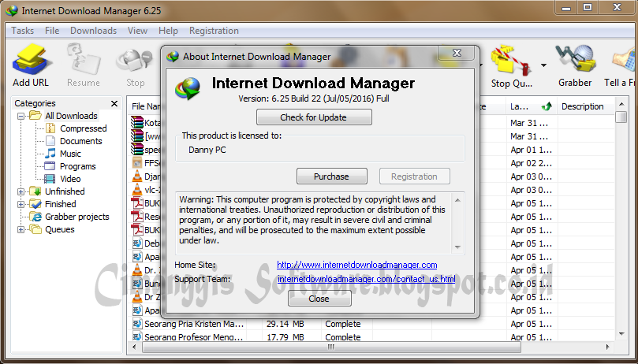
Task: Click the disabled Registration button in dialog
Action: coord(414,176)
